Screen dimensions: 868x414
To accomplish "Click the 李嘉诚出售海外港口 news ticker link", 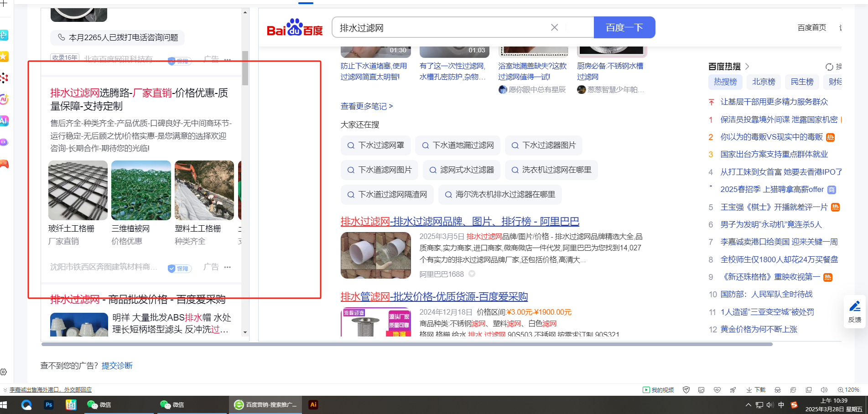I will tap(51, 390).
